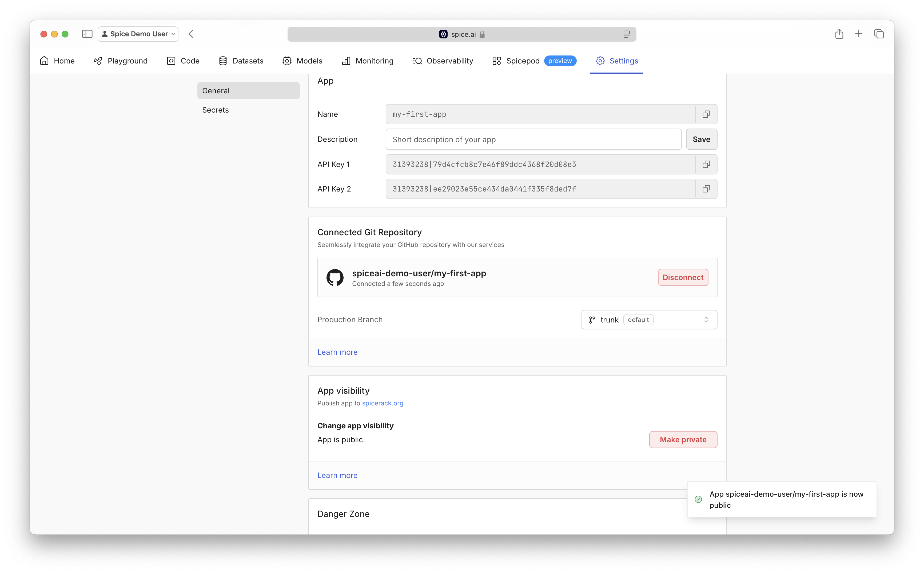Open the Share sheet icon
The width and height of the screenshot is (924, 574).
[839, 34]
